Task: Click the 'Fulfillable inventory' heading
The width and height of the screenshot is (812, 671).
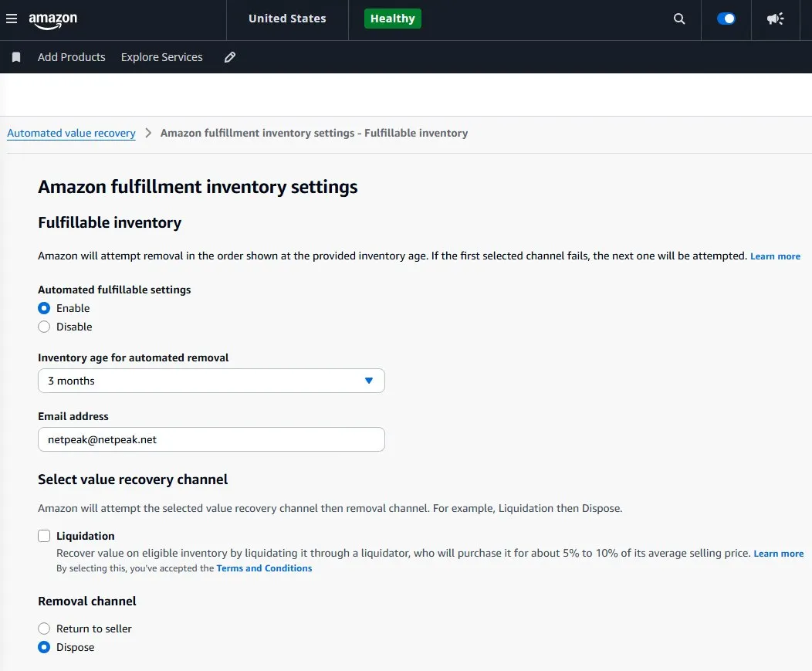Action: (x=110, y=223)
